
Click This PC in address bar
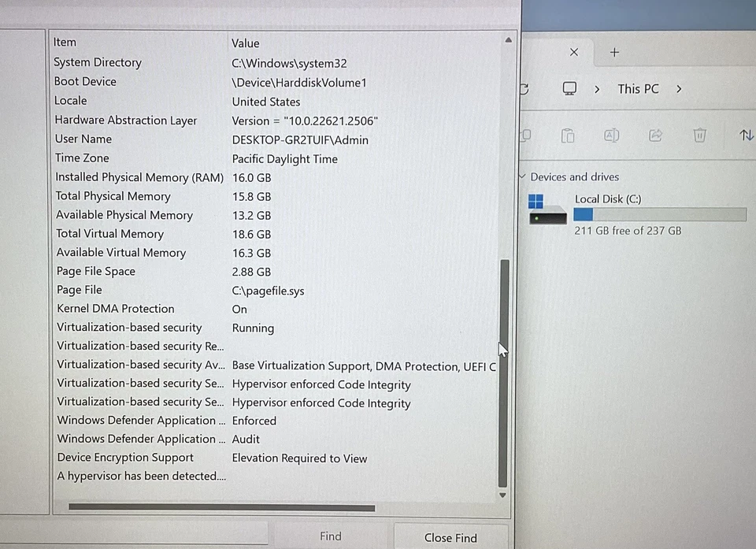click(x=638, y=89)
